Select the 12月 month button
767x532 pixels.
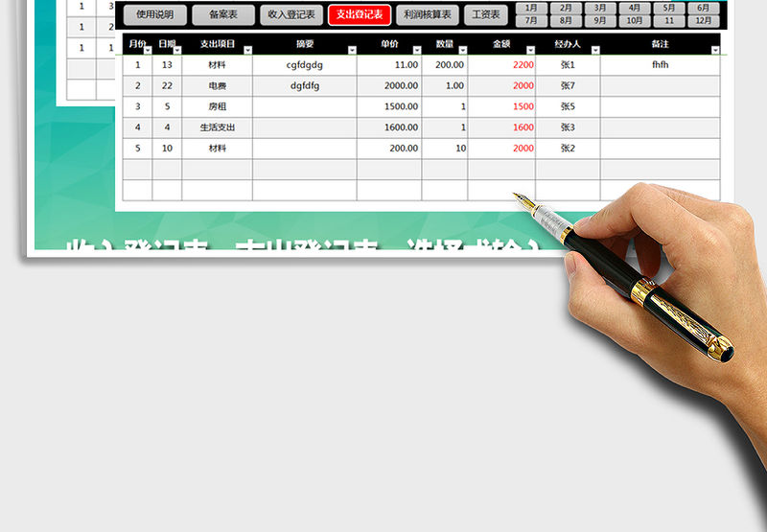(704, 20)
